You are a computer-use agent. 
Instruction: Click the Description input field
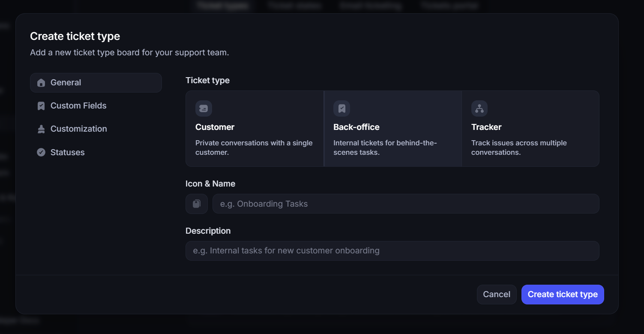click(x=392, y=251)
